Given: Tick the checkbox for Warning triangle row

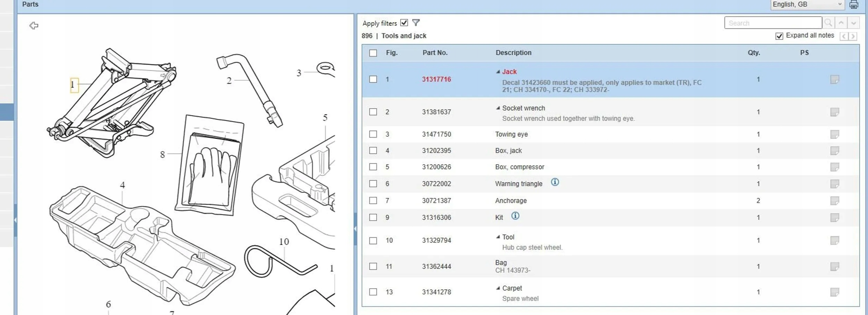Looking at the screenshot, I should pos(373,183).
